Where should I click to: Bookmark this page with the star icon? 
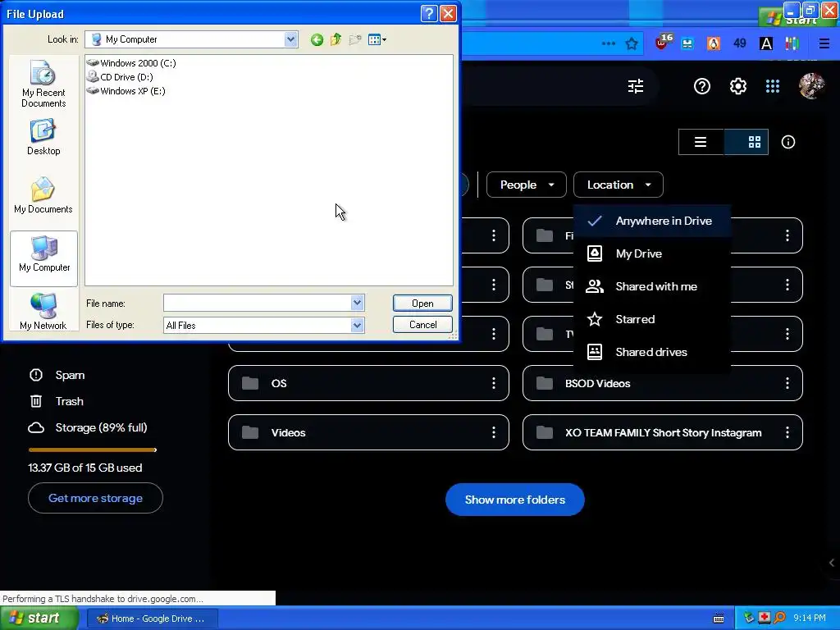tap(632, 44)
